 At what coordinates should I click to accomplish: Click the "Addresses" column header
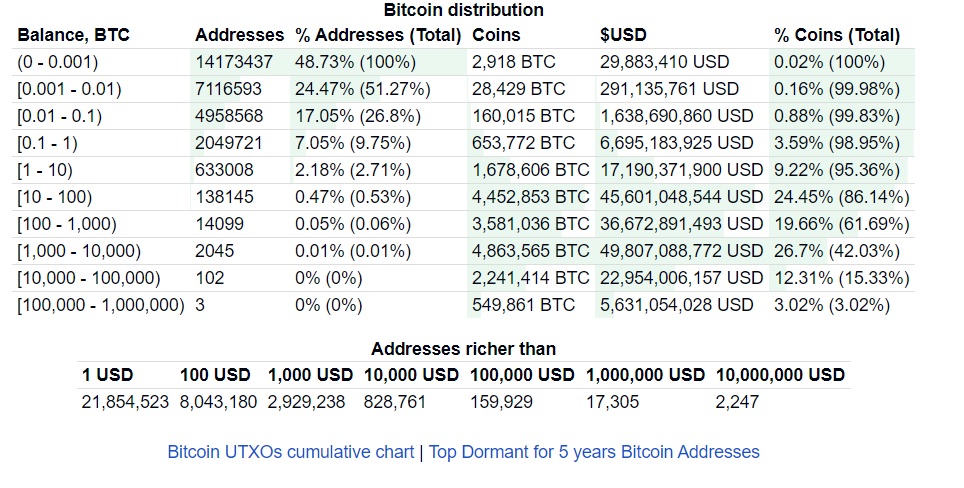[x=239, y=35]
